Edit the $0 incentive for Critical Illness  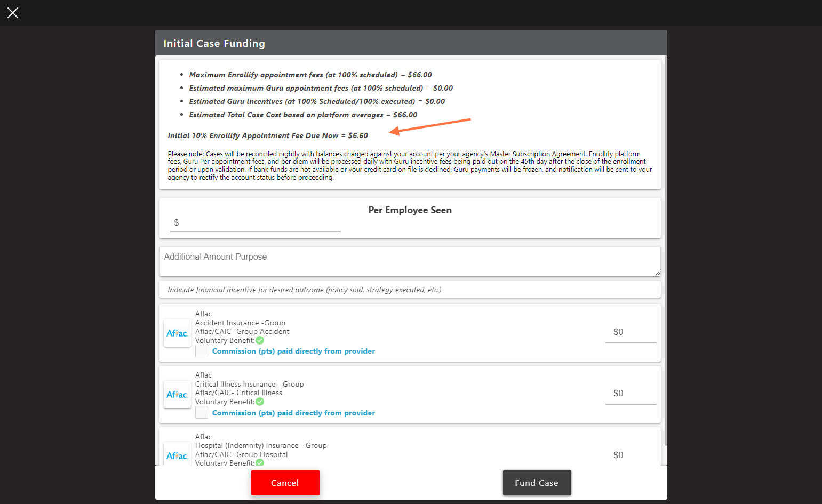pos(631,394)
